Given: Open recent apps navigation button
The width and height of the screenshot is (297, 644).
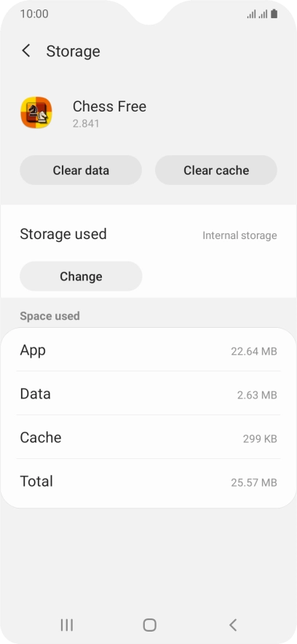Looking at the screenshot, I should coord(66,625).
